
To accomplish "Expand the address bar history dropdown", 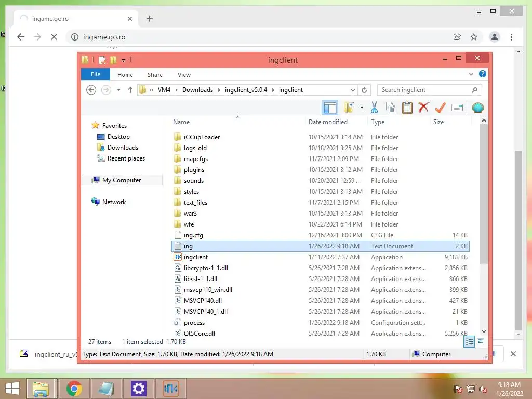I will click(353, 90).
